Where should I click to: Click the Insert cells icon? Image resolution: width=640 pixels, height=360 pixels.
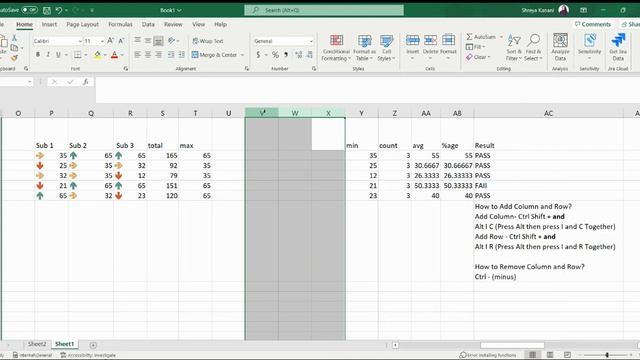pos(412,40)
